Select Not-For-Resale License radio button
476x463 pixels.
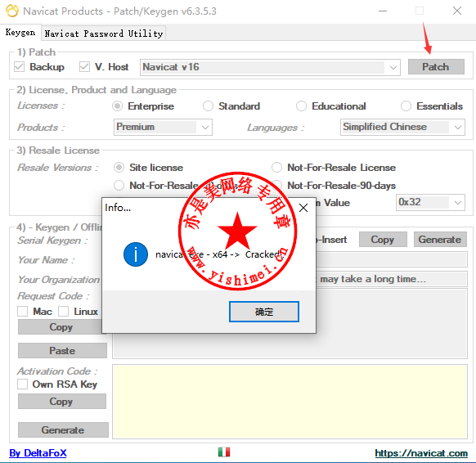pyautogui.click(x=276, y=168)
